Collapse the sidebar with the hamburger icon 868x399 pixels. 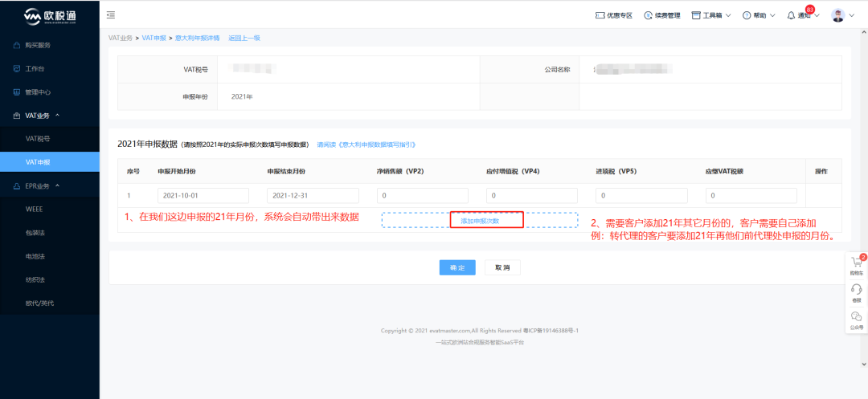[x=111, y=15]
